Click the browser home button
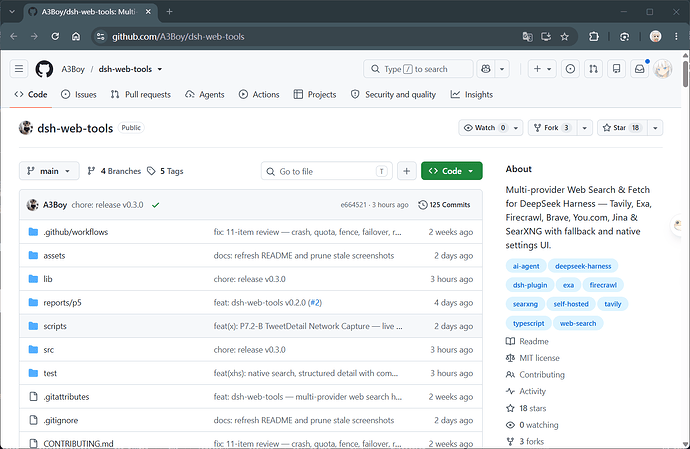The width and height of the screenshot is (690, 449). click(76, 37)
